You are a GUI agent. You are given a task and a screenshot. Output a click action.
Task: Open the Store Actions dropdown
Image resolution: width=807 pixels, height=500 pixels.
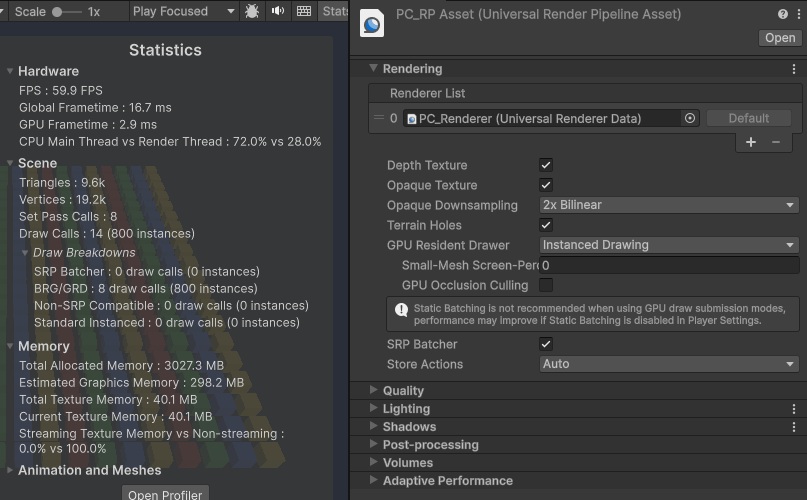[x=669, y=364]
